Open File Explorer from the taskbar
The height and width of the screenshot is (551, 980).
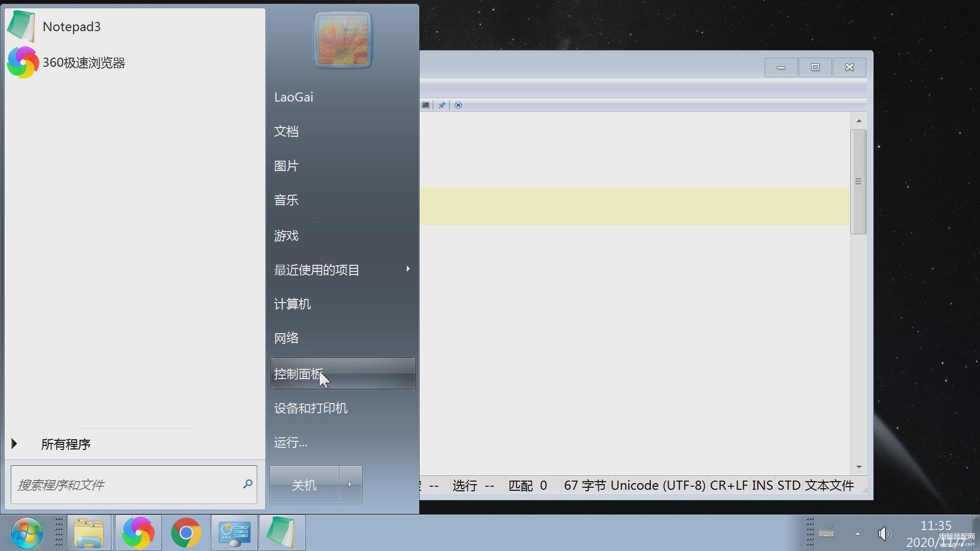point(89,533)
